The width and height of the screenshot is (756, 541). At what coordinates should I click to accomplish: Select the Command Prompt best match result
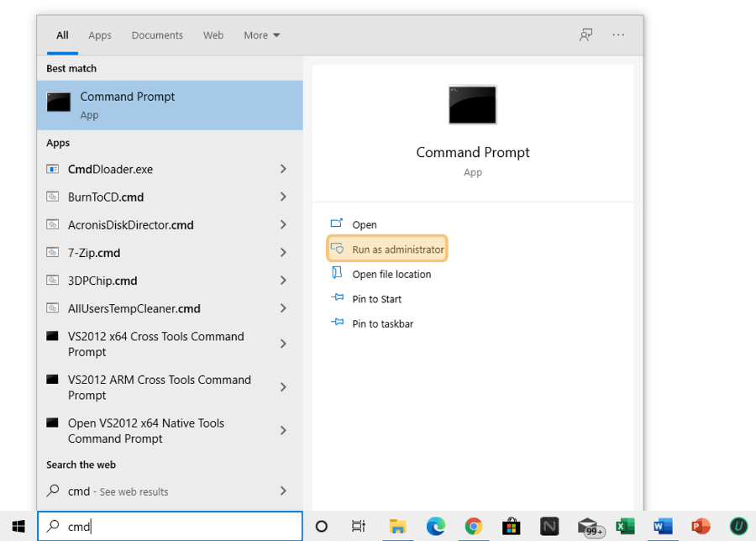[170, 105]
